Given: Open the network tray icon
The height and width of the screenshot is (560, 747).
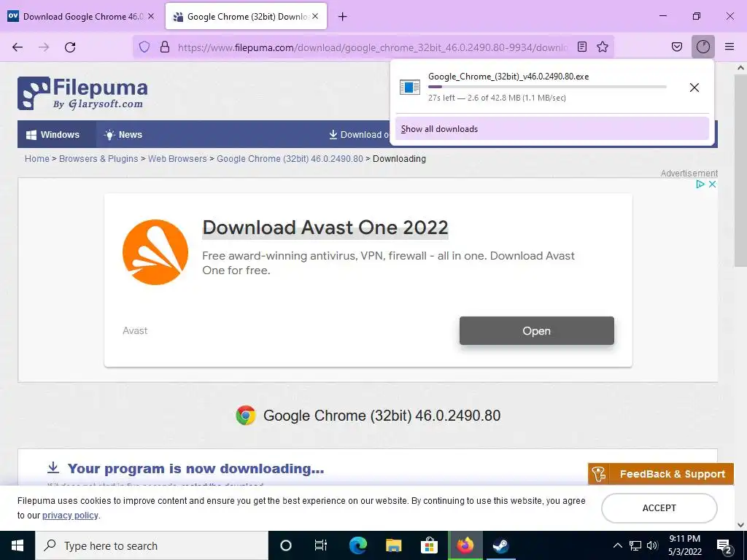Looking at the screenshot, I should [x=635, y=545].
